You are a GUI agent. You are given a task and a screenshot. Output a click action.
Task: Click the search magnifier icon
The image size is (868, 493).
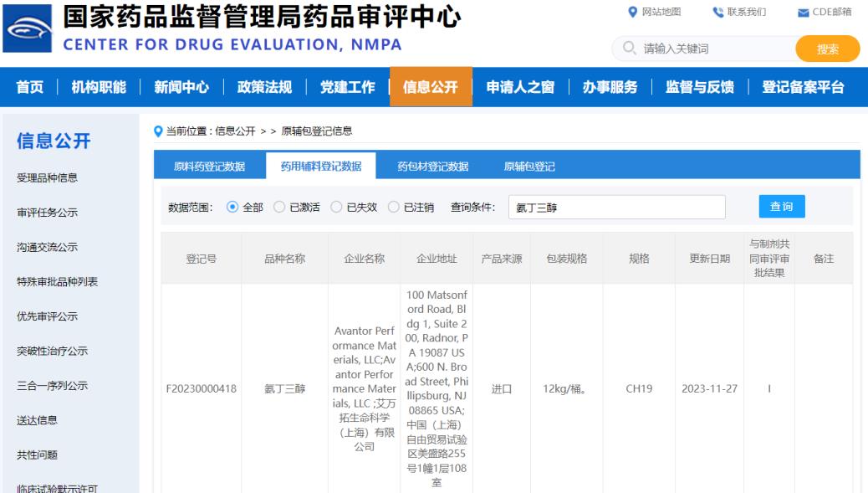[629, 49]
